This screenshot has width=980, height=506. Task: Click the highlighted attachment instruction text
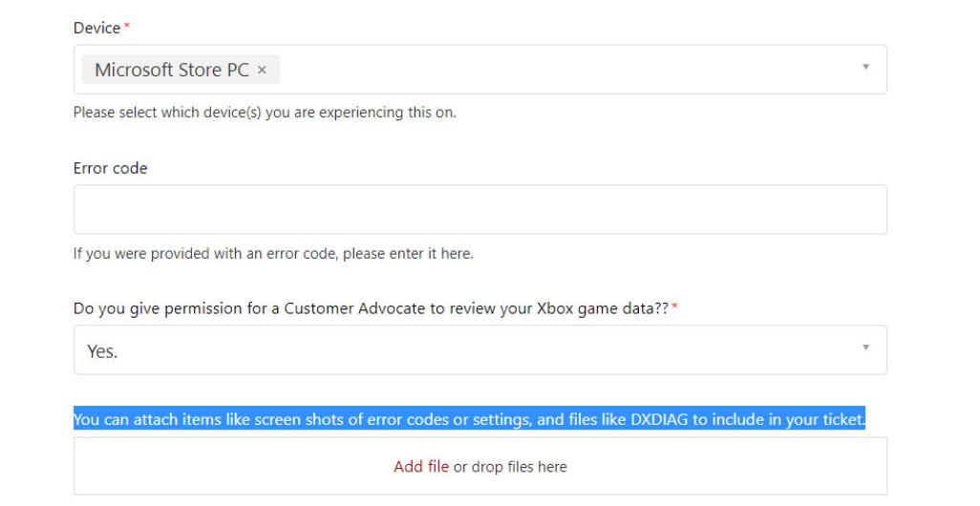pos(469,418)
